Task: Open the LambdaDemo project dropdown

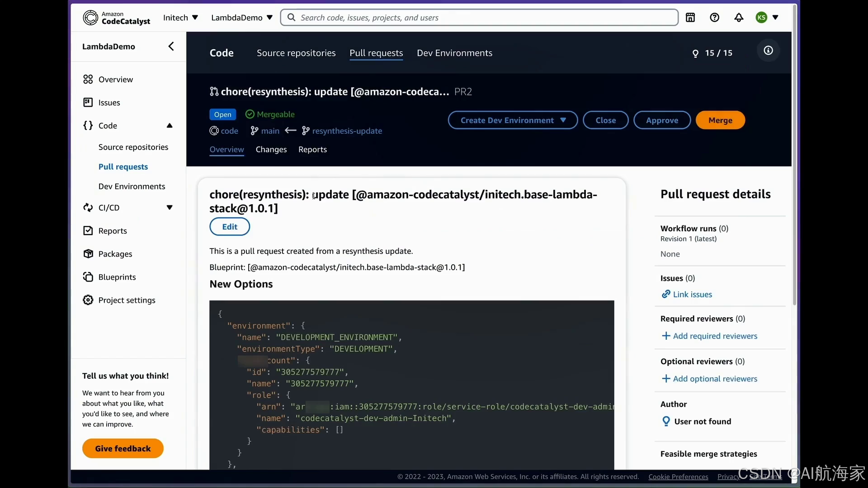Action: (242, 18)
